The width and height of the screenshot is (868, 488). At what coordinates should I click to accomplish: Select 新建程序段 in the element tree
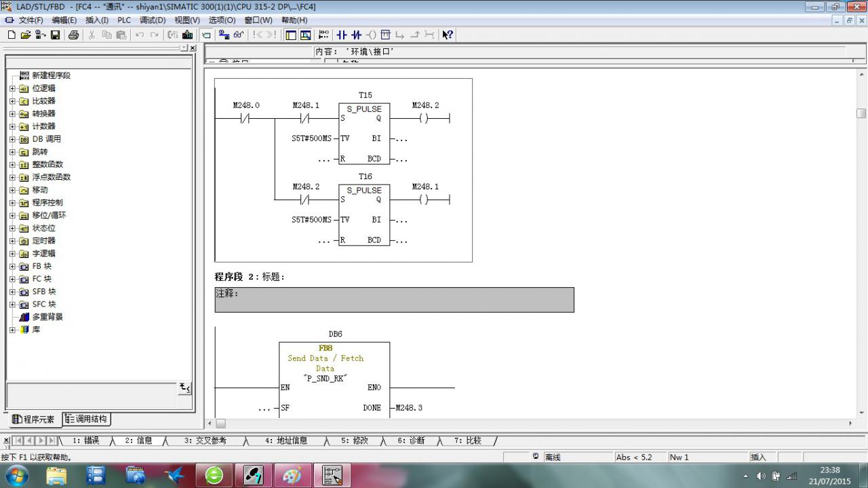(51, 75)
